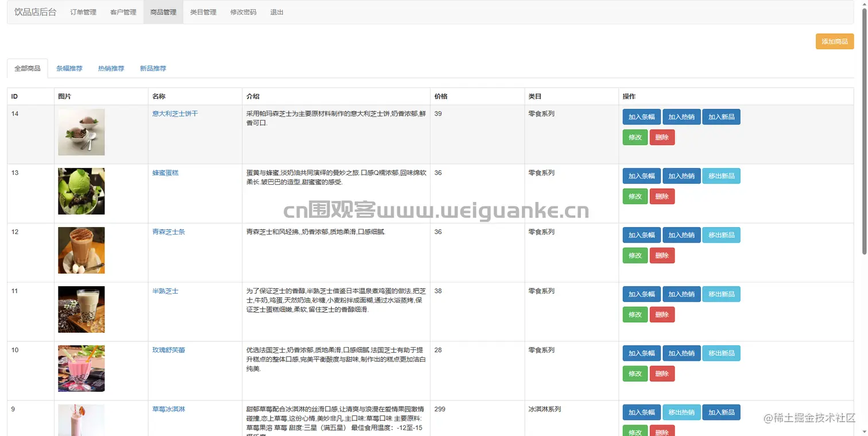
Task: Click 修改 for 半熟芝士
Action: point(635,314)
